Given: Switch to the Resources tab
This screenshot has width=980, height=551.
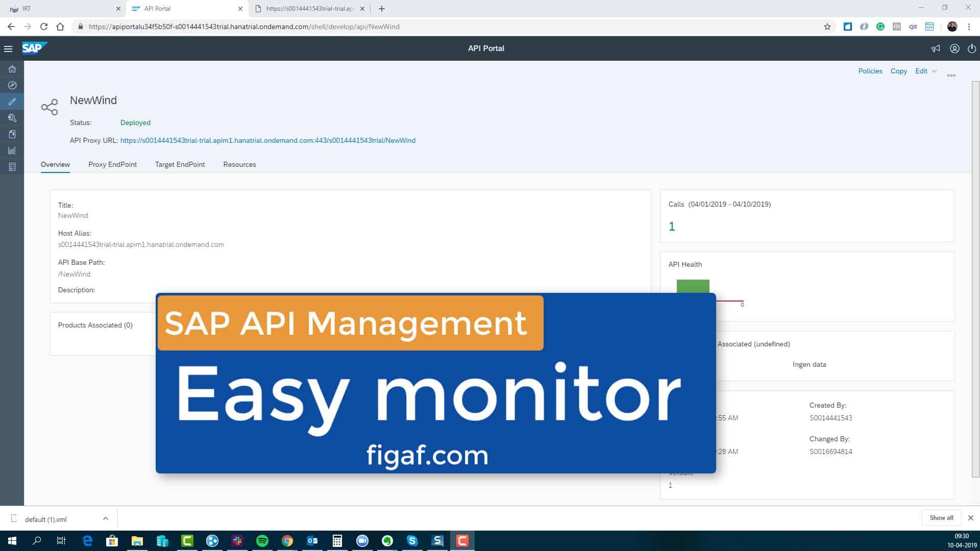Looking at the screenshot, I should tap(239, 164).
